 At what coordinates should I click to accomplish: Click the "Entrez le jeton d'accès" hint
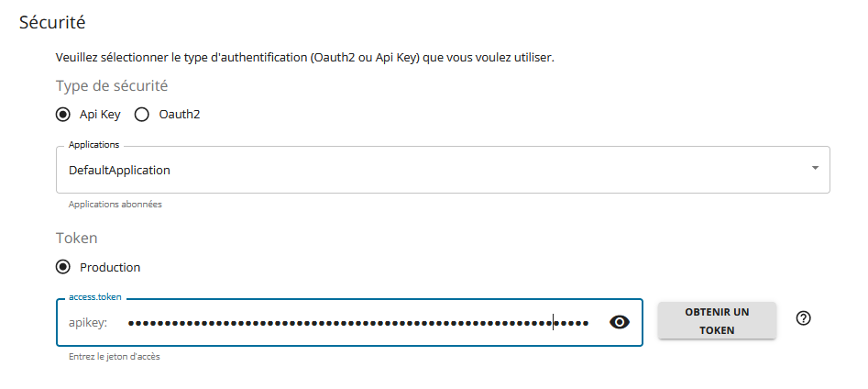(114, 357)
